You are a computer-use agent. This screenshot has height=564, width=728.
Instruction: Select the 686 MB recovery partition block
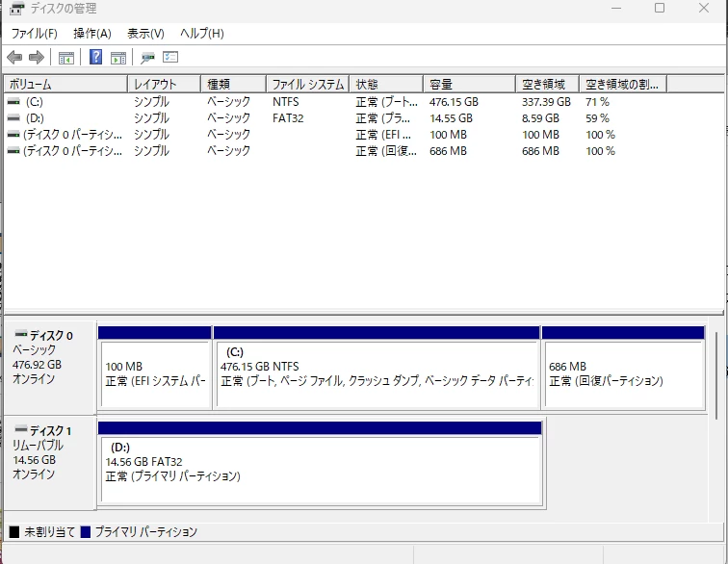pyautogui.click(x=624, y=368)
